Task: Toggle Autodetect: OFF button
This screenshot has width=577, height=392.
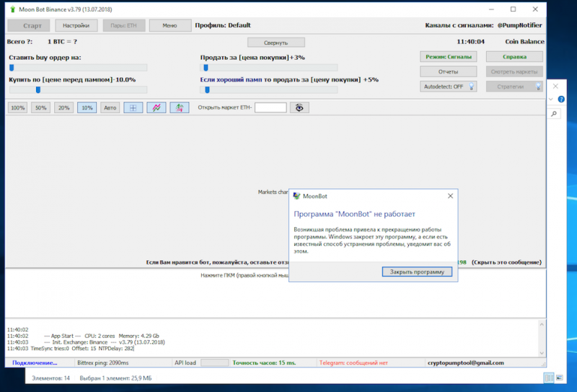Action: pos(448,86)
